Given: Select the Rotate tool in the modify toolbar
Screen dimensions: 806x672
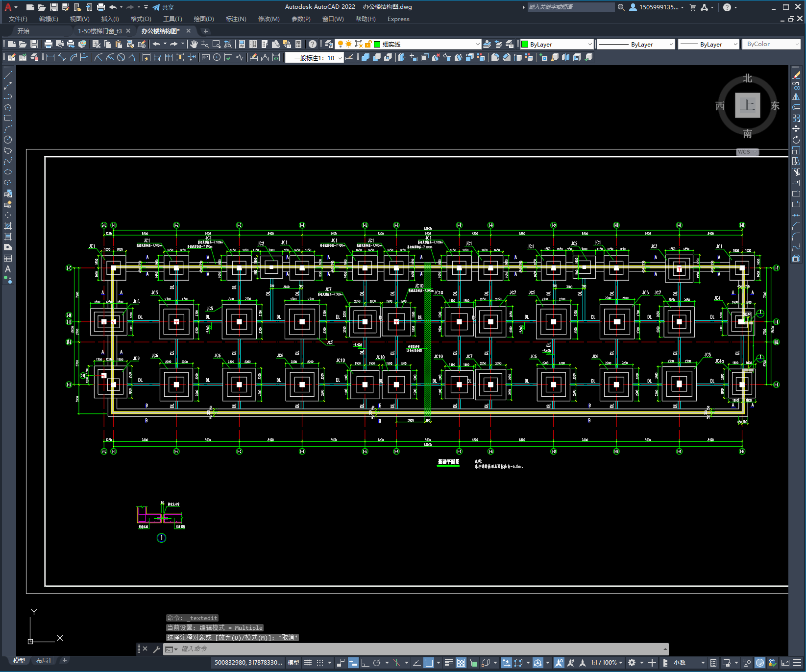Looking at the screenshot, I should click(x=796, y=140).
